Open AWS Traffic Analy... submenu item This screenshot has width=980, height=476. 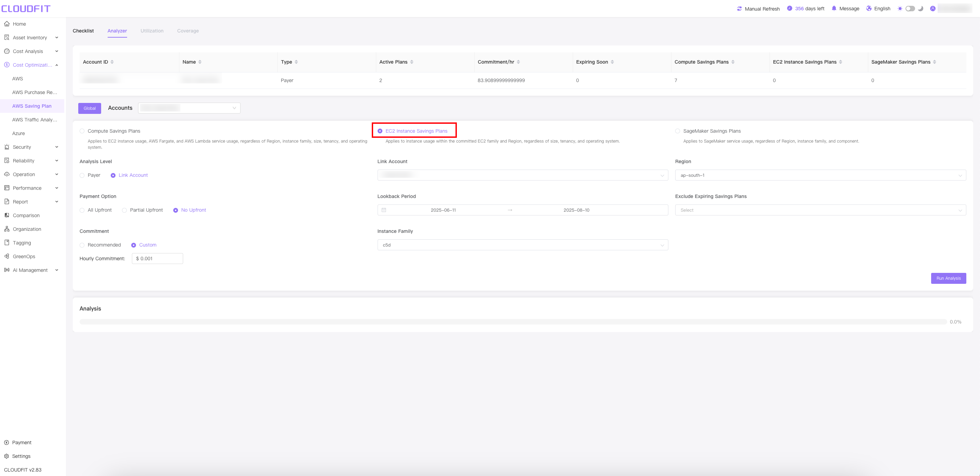point(35,120)
